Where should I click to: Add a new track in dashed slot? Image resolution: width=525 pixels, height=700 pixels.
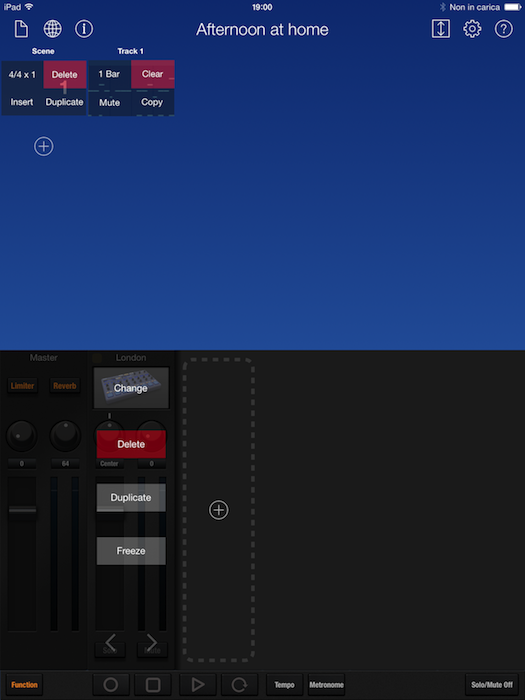[x=219, y=510]
